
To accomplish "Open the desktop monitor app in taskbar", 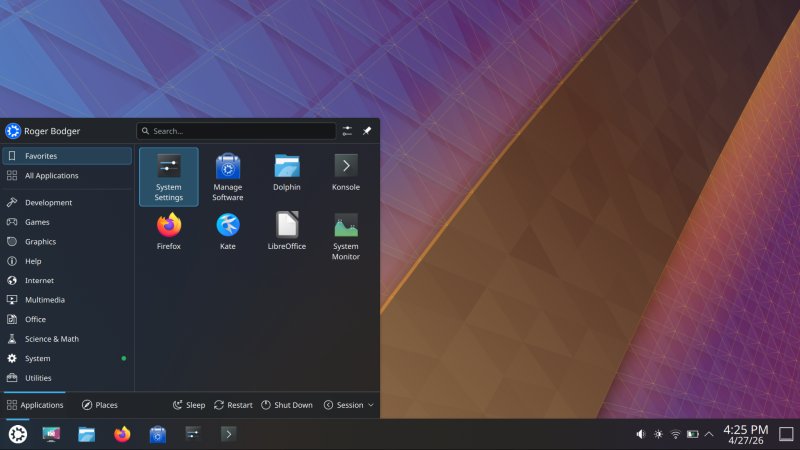I will point(51,434).
